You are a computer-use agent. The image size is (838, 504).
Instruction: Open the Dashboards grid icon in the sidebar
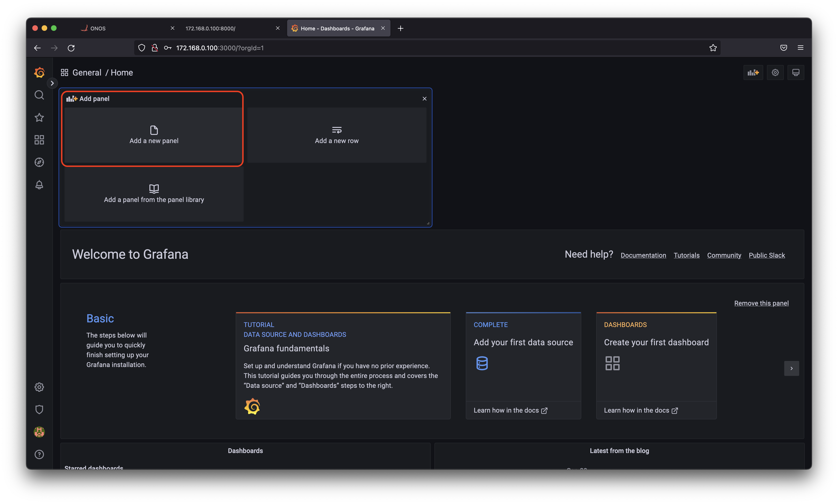coord(40,140)
